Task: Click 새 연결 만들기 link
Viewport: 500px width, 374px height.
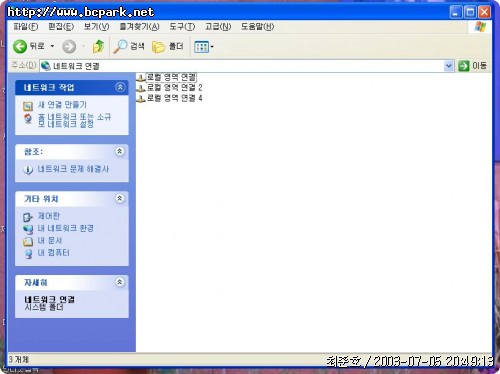Action: coord(62,105)
